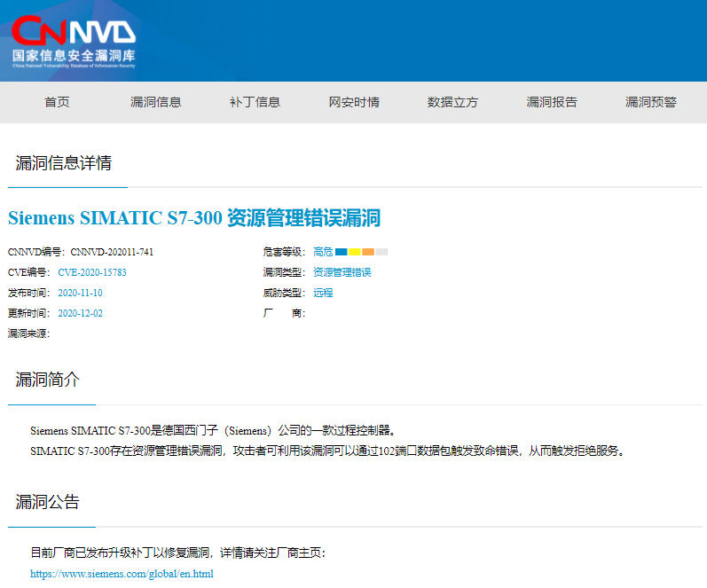Click the text CNNVD-202011-741
This screenshot has height=588, width=707.
click(112, 252)
